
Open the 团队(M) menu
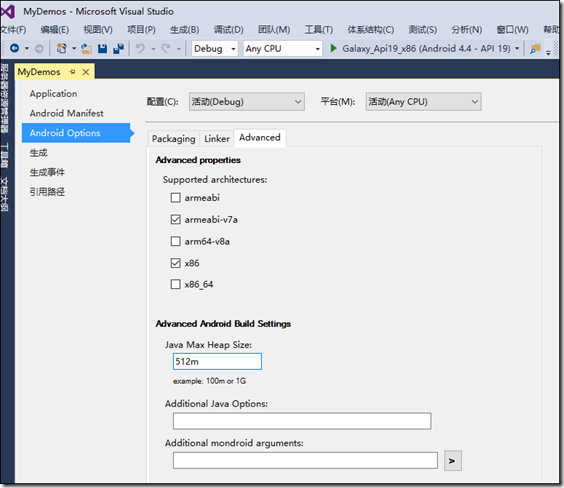point(274,29)
